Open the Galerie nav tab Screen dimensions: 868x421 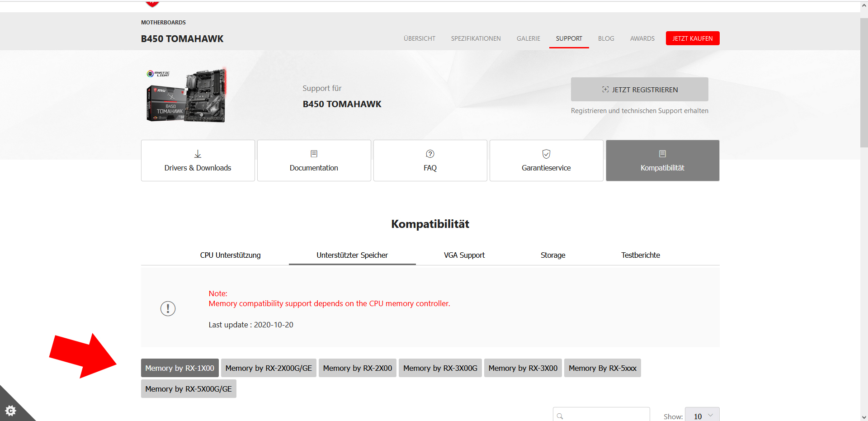click(528, 38)
